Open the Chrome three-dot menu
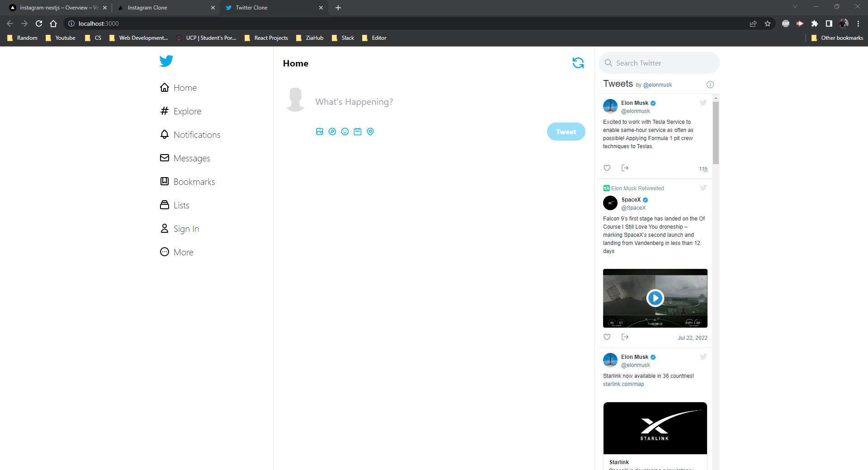868x470 pixels. point(858,23)
